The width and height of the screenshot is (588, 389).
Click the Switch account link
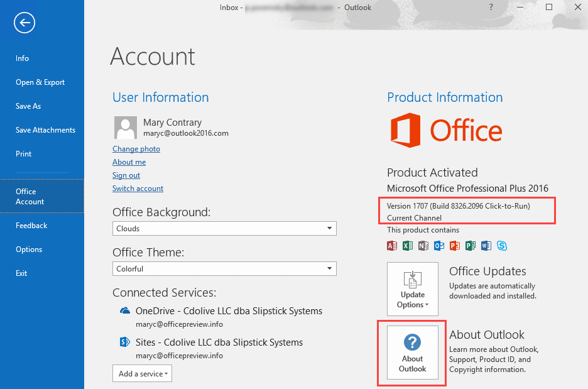point(138,189)
